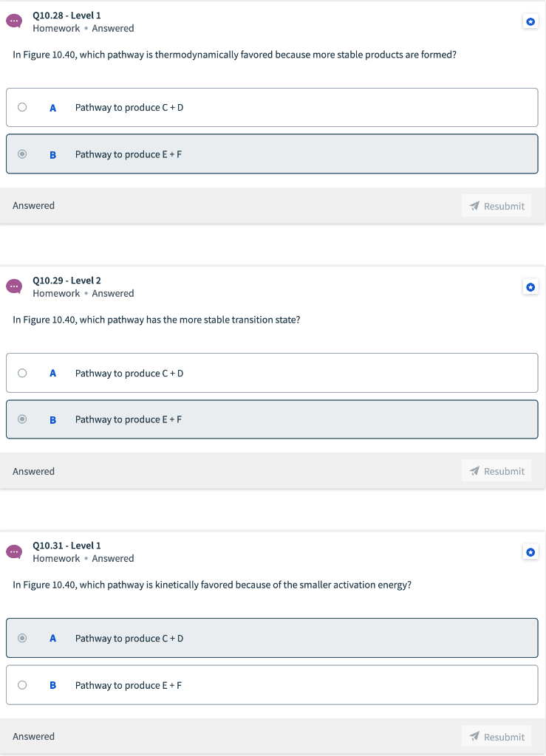
Task: Bookmark question Q10.29 with star icon
Action: (x=530, y=287)
